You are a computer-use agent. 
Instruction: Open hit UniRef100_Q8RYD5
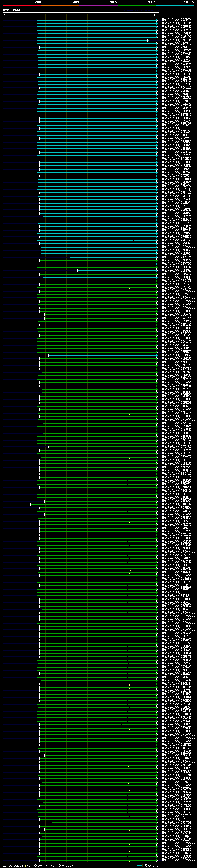[177, 23]
